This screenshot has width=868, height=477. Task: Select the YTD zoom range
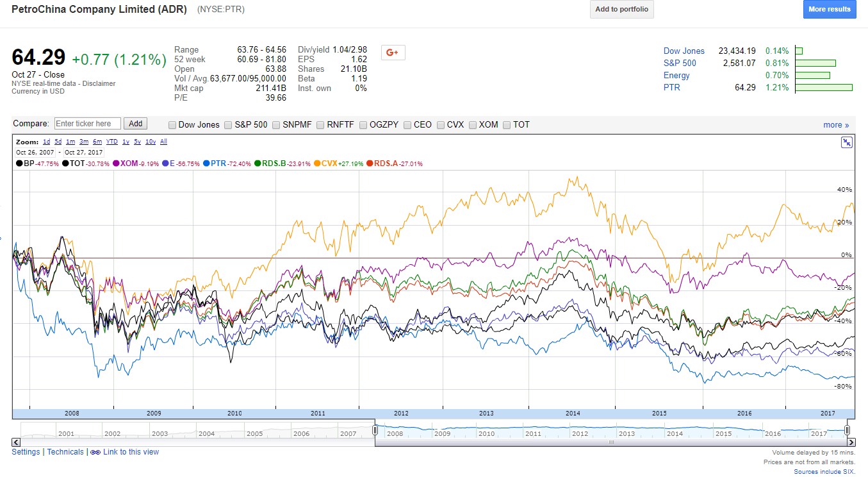point(112,142)
